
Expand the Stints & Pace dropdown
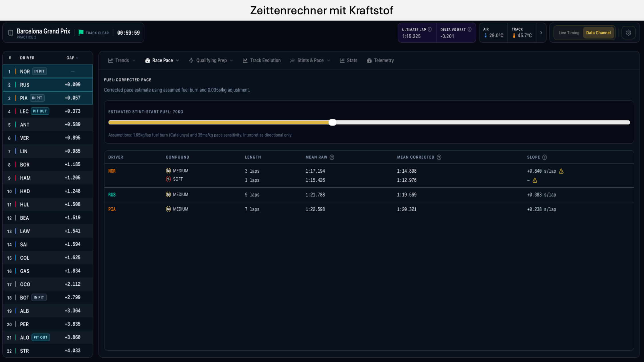click(310, 61)
